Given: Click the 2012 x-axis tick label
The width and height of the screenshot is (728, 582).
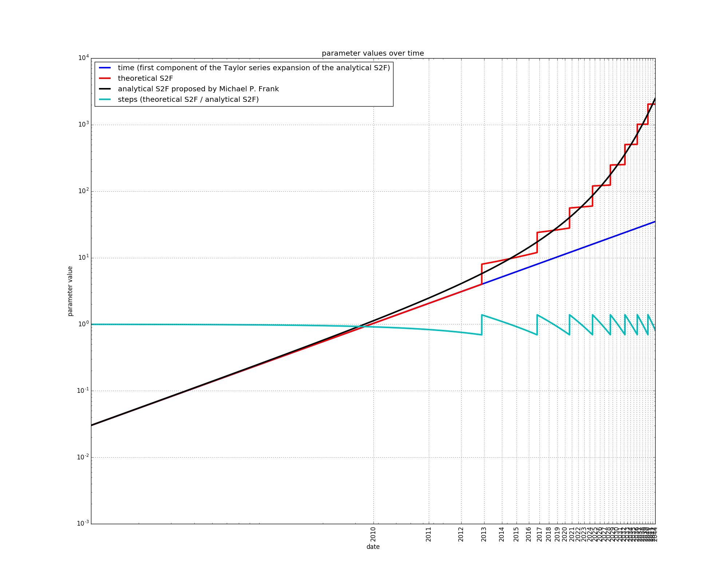Looking at the screenshot, I should [461, 534].
